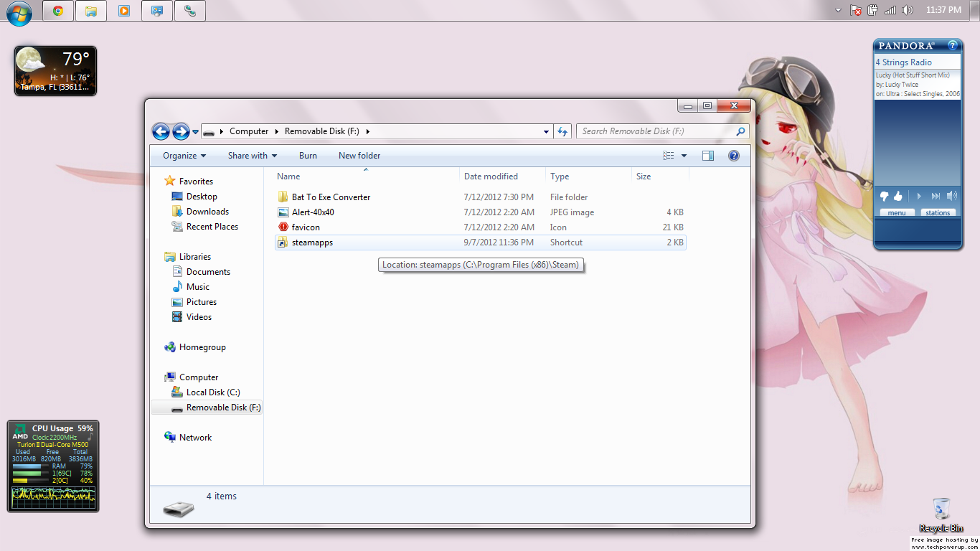This screenshot has width=980, height=551.
Task: Select Removable Disk (F:) in navigation pane
Action: click(207, 408)
